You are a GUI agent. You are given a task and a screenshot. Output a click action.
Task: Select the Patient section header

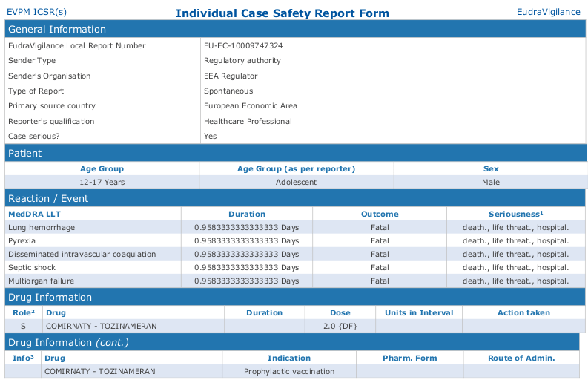tap(24, 153)
